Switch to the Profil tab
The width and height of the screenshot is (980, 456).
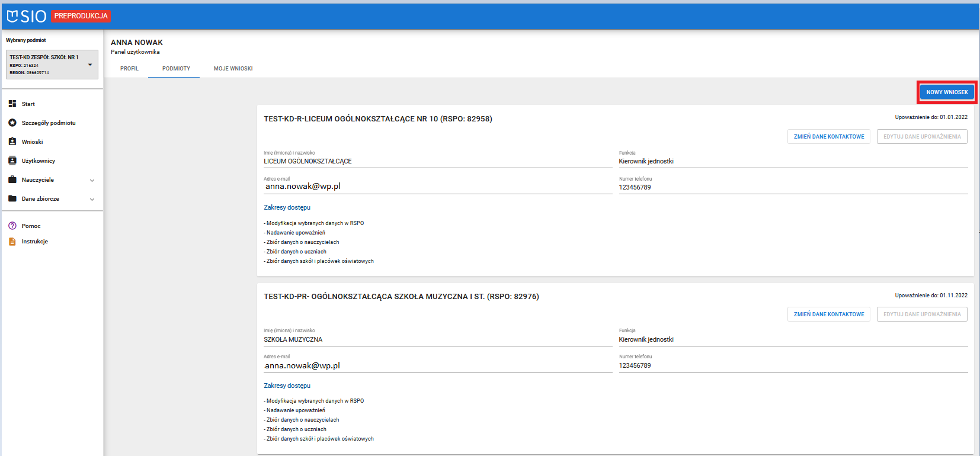tap(129, 69)
